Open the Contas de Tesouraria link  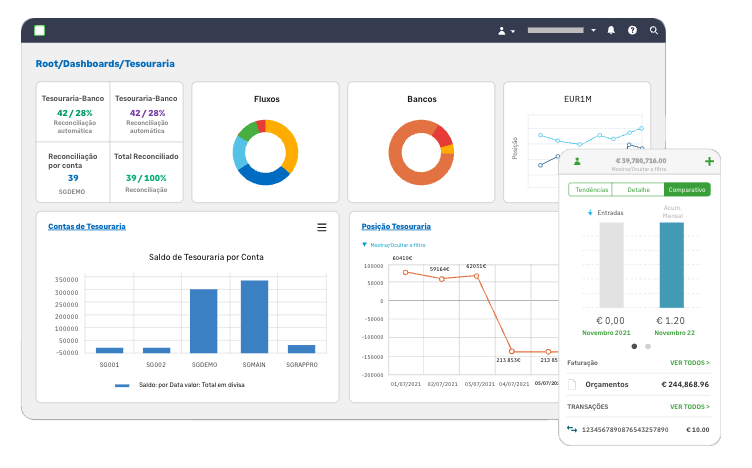pos(87,226)
